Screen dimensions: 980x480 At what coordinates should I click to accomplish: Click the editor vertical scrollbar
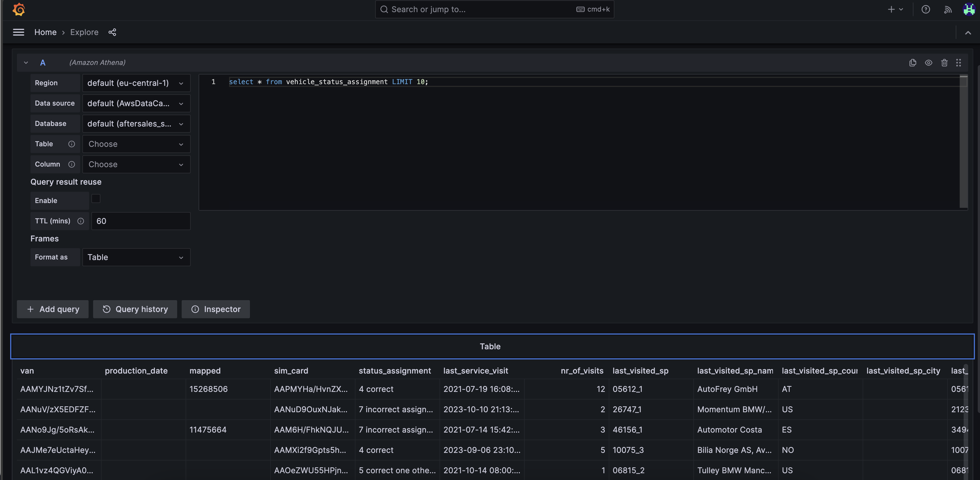(x=964, y=142)
